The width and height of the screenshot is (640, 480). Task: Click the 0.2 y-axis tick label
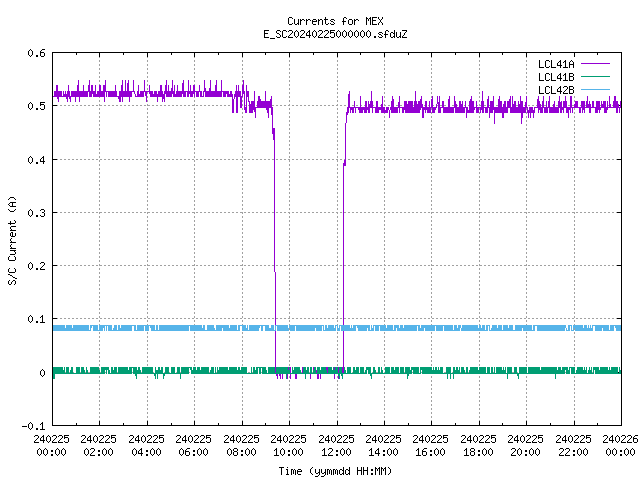click(36, 266)
